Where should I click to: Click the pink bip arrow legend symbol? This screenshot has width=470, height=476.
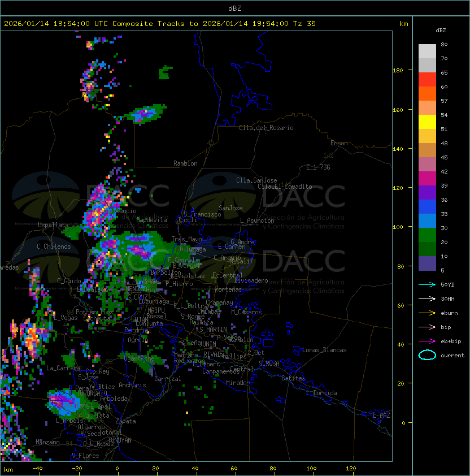coord(427,327)
